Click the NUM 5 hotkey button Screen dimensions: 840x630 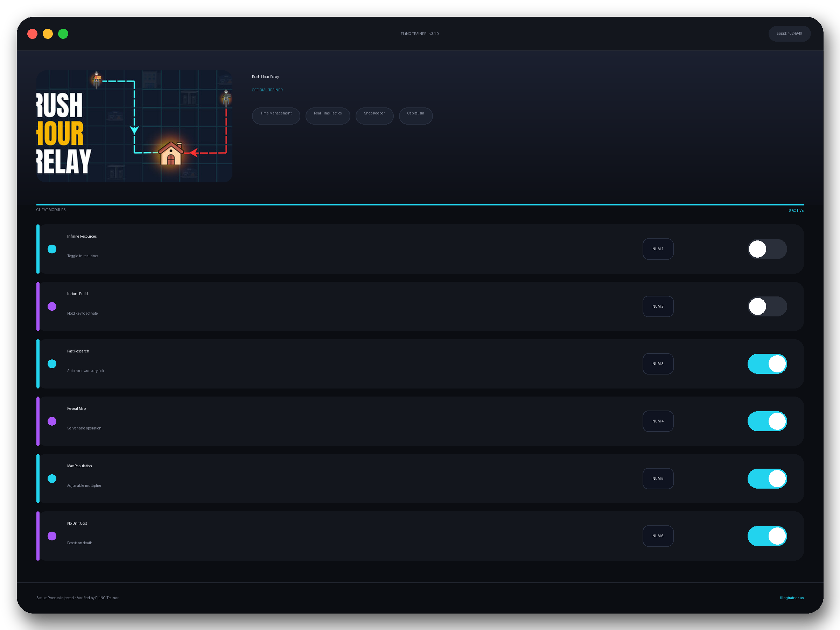pos(658,478)
